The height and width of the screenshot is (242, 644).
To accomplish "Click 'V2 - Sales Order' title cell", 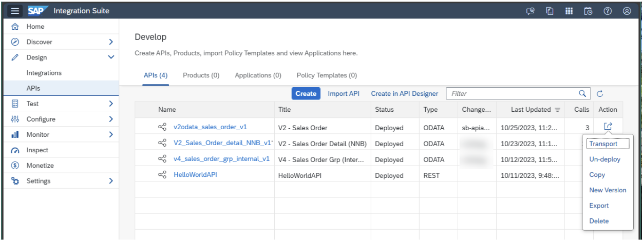I will 302,128.
